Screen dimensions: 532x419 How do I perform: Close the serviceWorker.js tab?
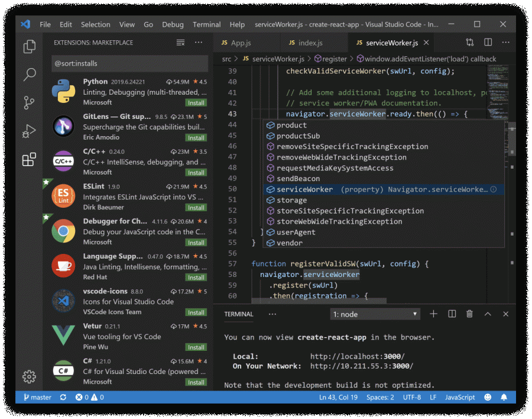click(x=426, y=43)
